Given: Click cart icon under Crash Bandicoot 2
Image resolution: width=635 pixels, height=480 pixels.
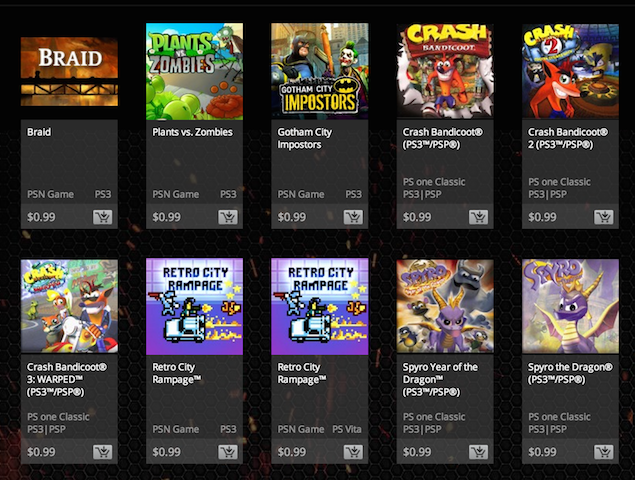Looking at the screenshot, I should pyautogui.click(x=603, y=217).
